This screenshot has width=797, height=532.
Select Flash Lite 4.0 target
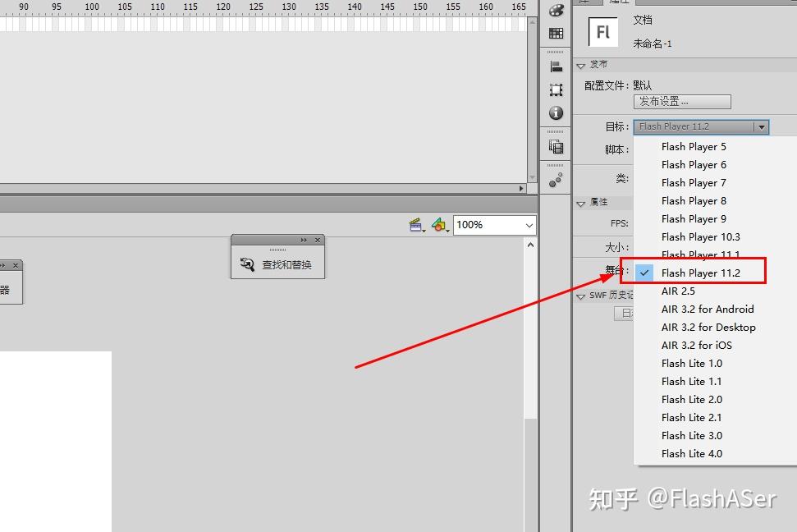[692, 454]
